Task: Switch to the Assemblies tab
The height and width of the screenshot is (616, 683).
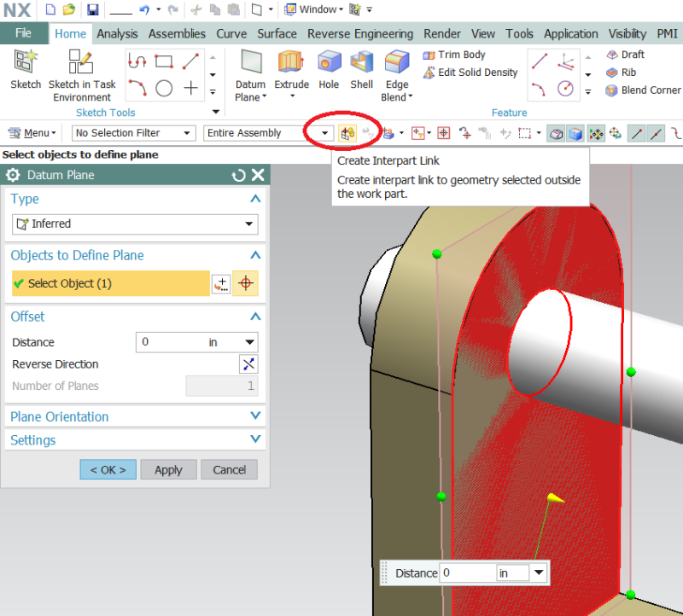Action: click(177, 34)
